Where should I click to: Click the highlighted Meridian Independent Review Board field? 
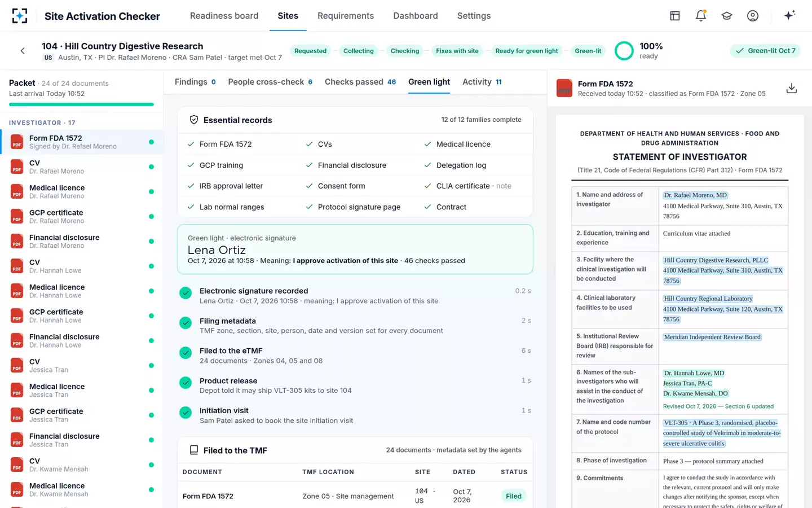tap(712, 337)
